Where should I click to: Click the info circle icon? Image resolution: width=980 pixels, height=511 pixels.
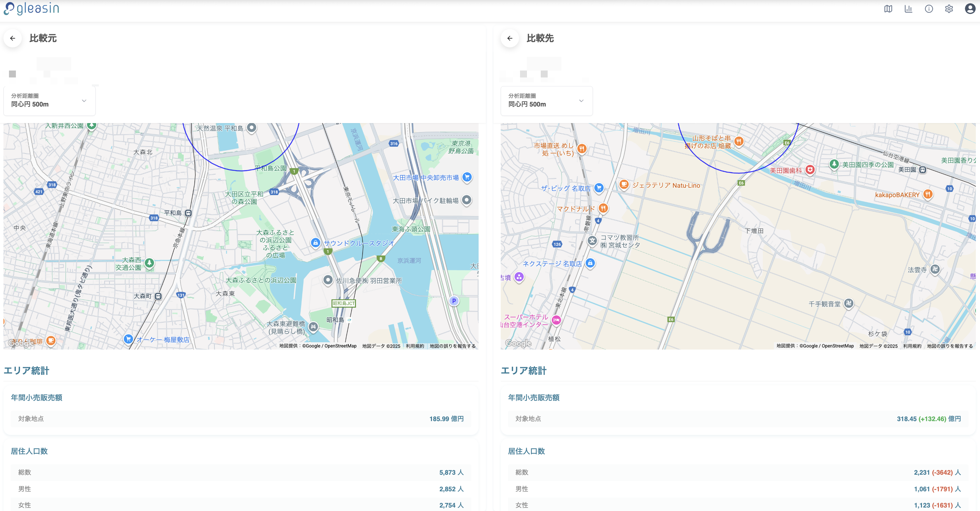(929, 9)
